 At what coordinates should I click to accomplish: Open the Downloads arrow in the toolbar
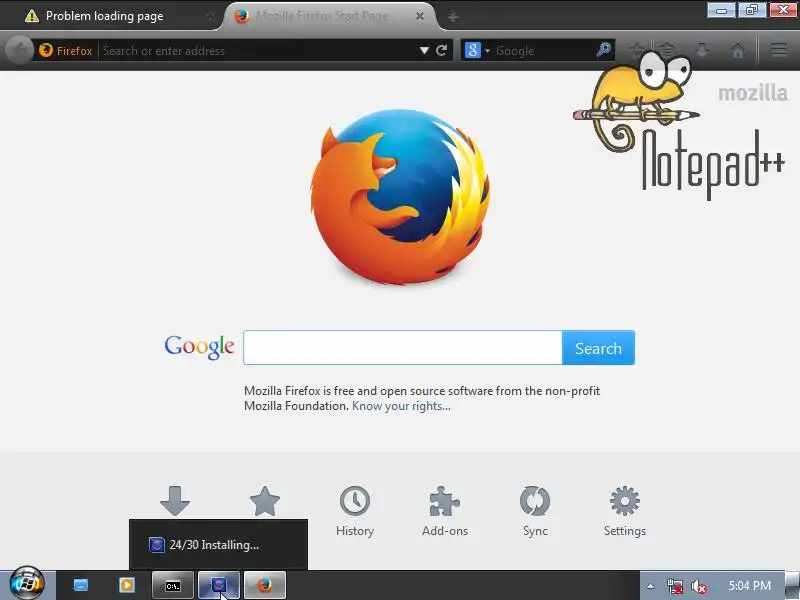(x=703, y=50)
